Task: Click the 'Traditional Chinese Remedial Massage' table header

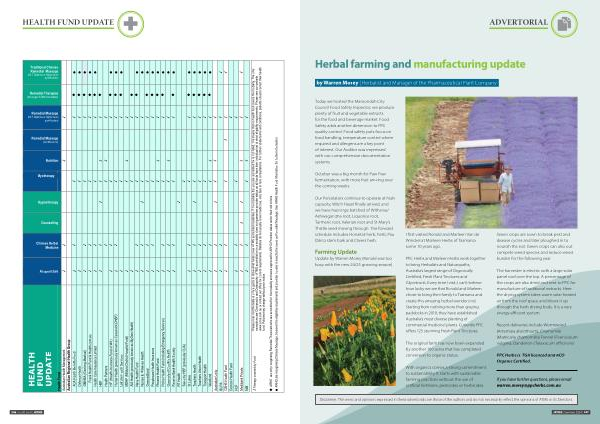Action: 42,72
